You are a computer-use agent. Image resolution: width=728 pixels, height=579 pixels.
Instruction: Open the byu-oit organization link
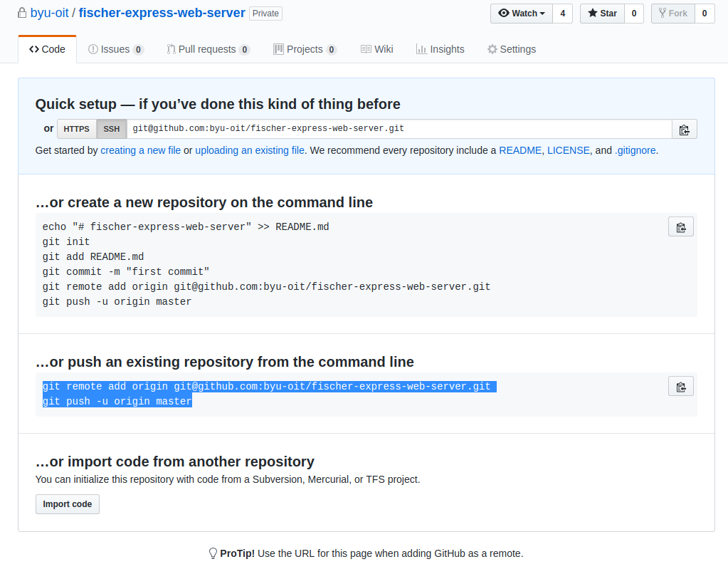point(49,13)
